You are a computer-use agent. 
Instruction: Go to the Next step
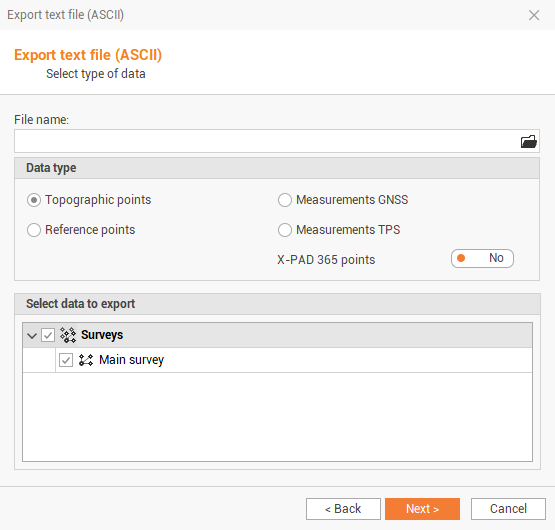(x=422, y=509)
